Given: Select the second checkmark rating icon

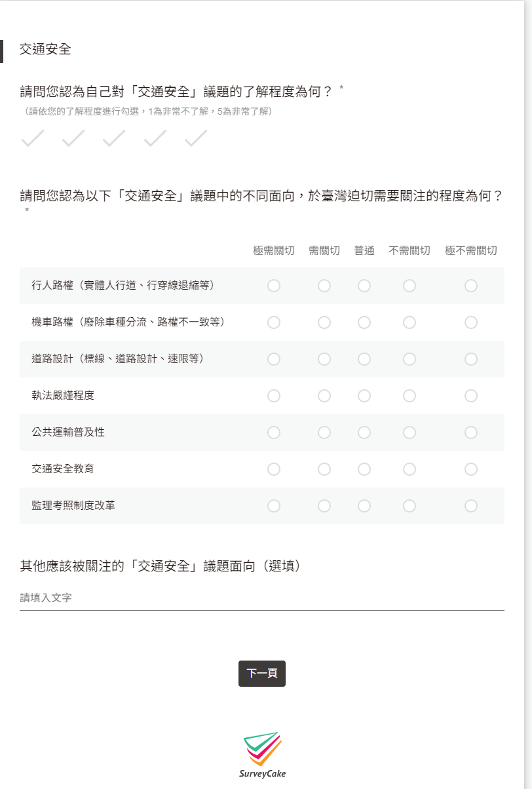Looking at the screenshot, I should pos(73,138).
